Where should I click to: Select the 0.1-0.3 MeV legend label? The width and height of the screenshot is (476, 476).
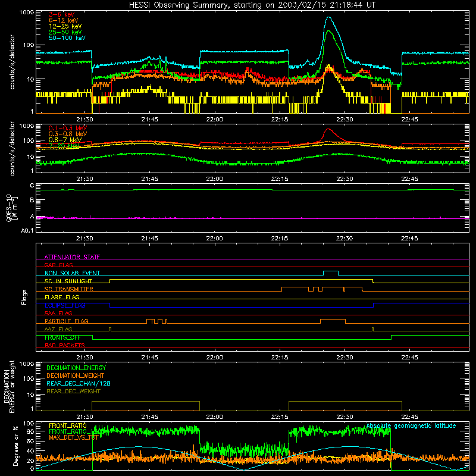coord(68,128)
